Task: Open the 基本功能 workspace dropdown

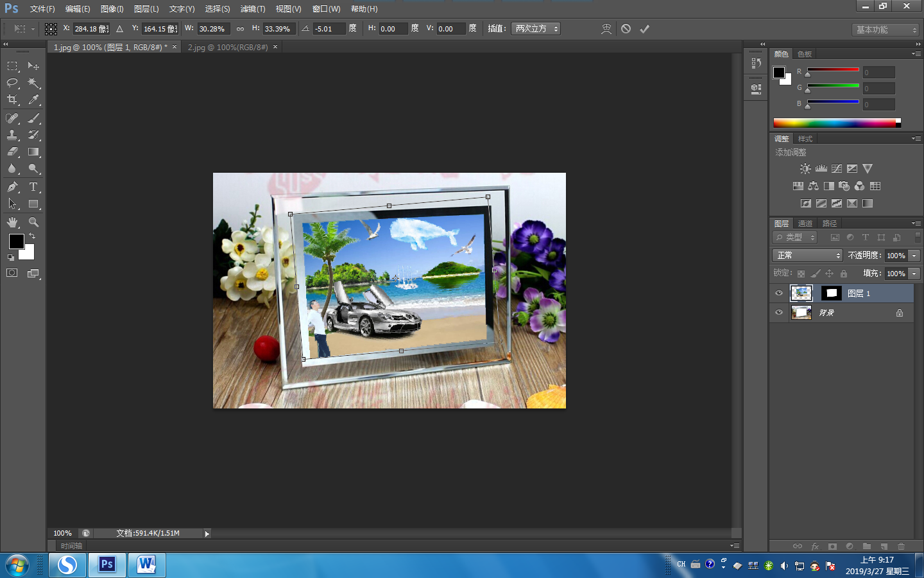Action: (x=886, y=30)
